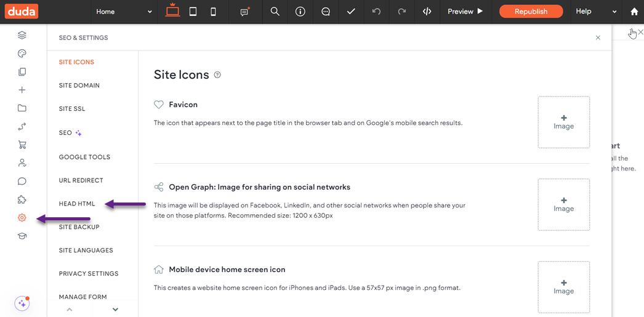Open the App Store puzzle icon
Screen dimensions: 644x317
[x=22, y=199]
